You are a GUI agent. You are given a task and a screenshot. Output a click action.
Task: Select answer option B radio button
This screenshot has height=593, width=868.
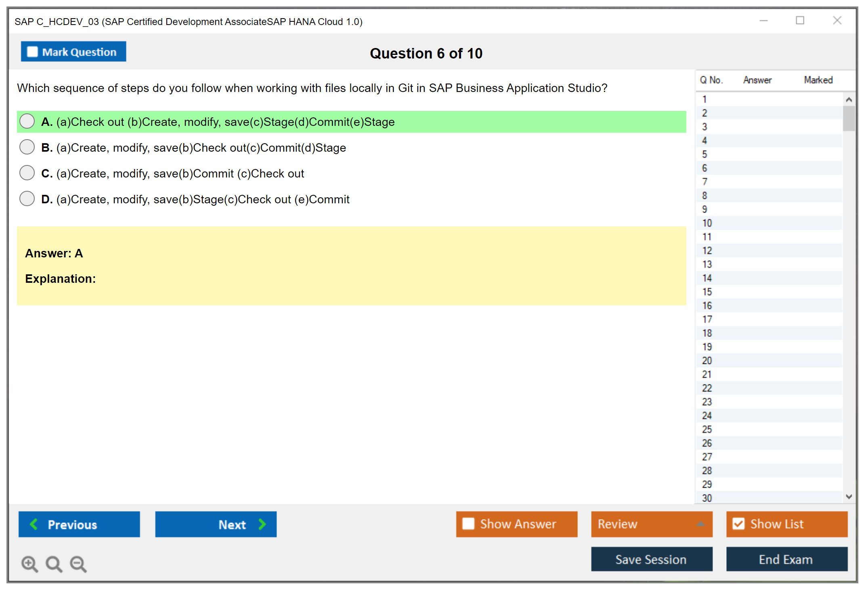27,147
